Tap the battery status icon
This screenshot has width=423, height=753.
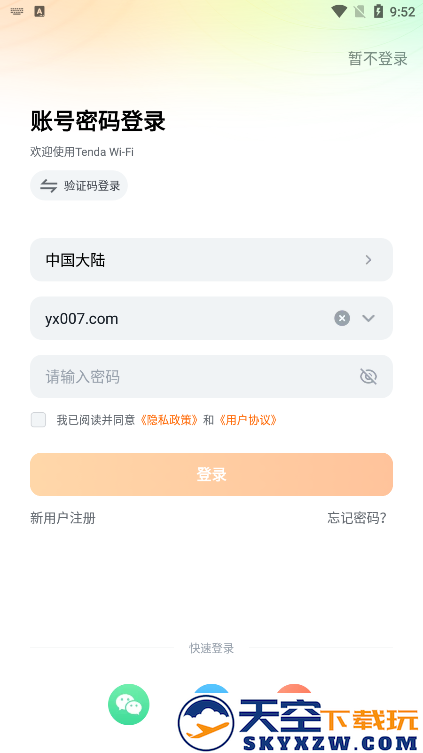pos(378,11)
